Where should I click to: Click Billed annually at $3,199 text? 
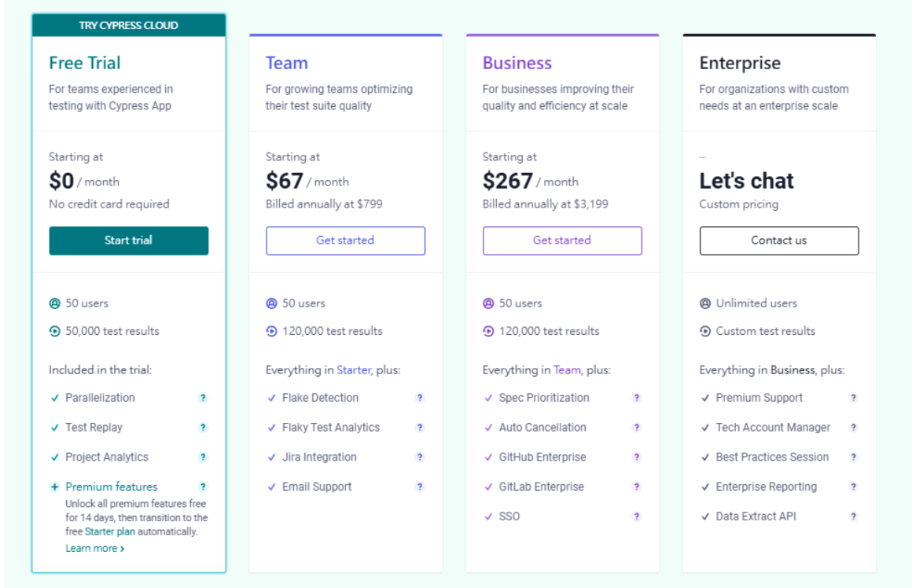tap(545, 204)
